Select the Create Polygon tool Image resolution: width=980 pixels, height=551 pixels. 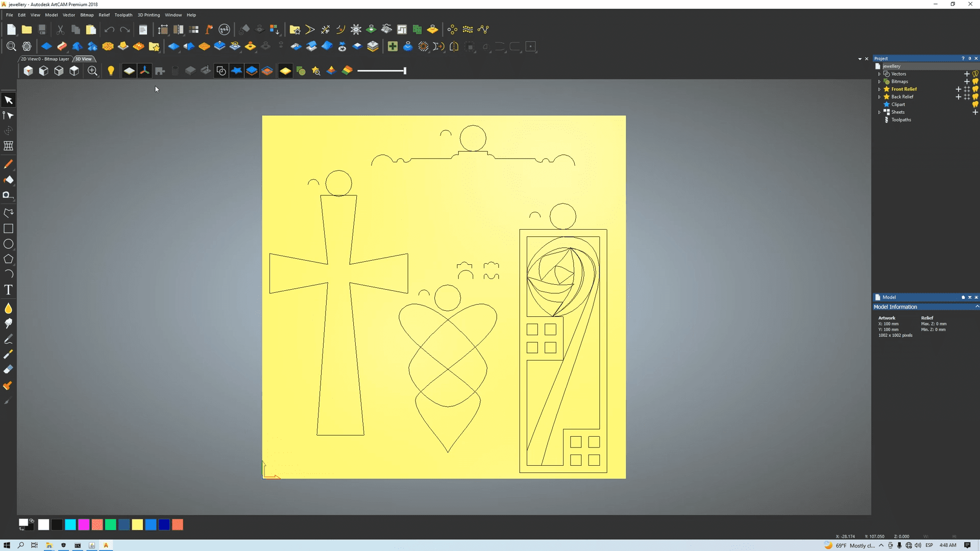8,259
